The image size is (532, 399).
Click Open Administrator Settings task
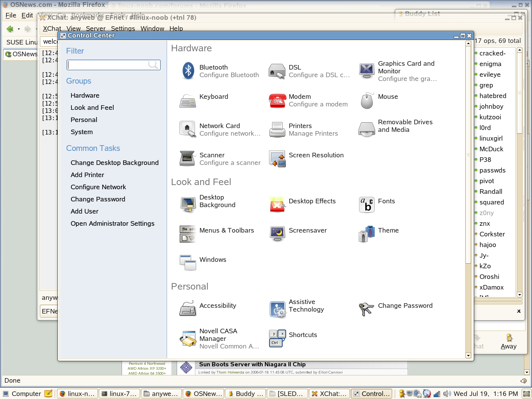[112, 223]
